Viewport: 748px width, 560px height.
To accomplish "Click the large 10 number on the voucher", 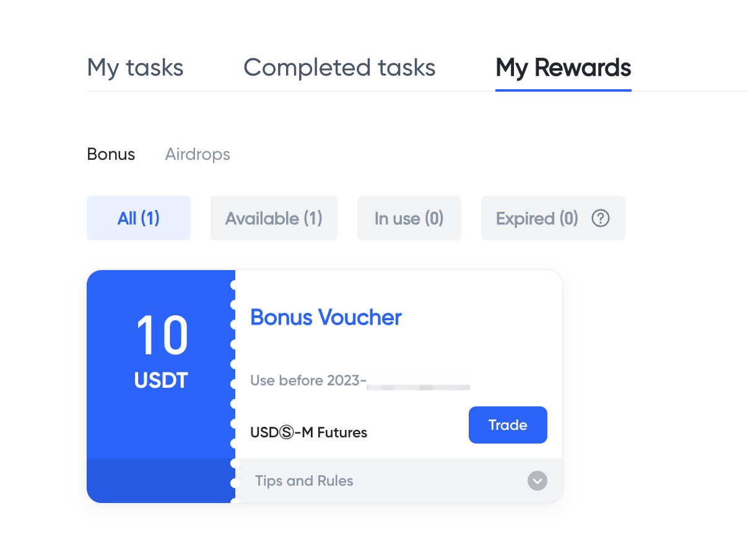I will tap(162, 336).
